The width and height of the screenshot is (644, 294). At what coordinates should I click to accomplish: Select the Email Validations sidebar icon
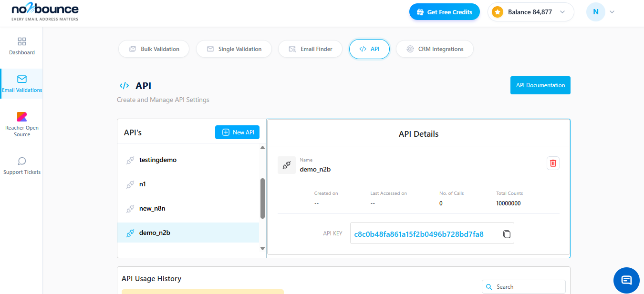[21, 83]
